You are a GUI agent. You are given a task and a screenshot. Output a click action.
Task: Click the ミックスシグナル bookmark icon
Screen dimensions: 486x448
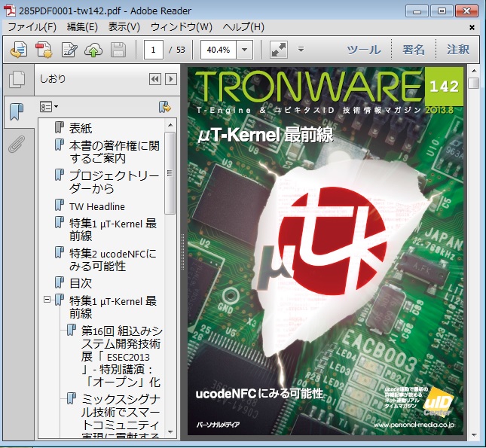(71, 399)
